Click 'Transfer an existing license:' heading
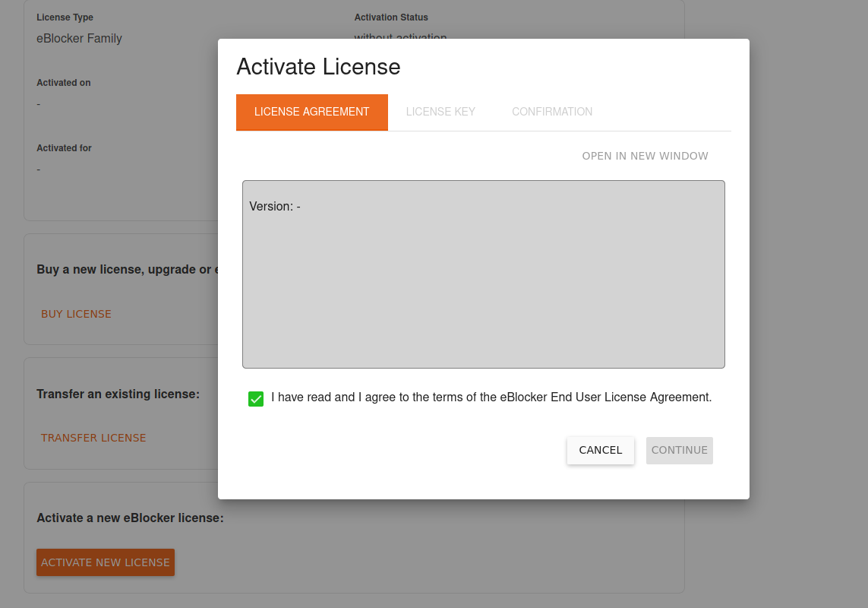The image size is (868, 608). point(118,394)
